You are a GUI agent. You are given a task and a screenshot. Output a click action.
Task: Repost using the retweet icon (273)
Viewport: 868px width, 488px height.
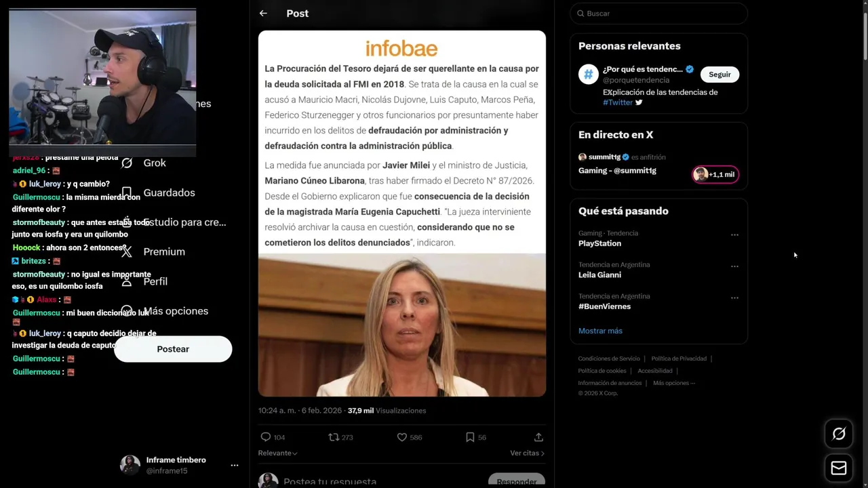pos(334,437)
